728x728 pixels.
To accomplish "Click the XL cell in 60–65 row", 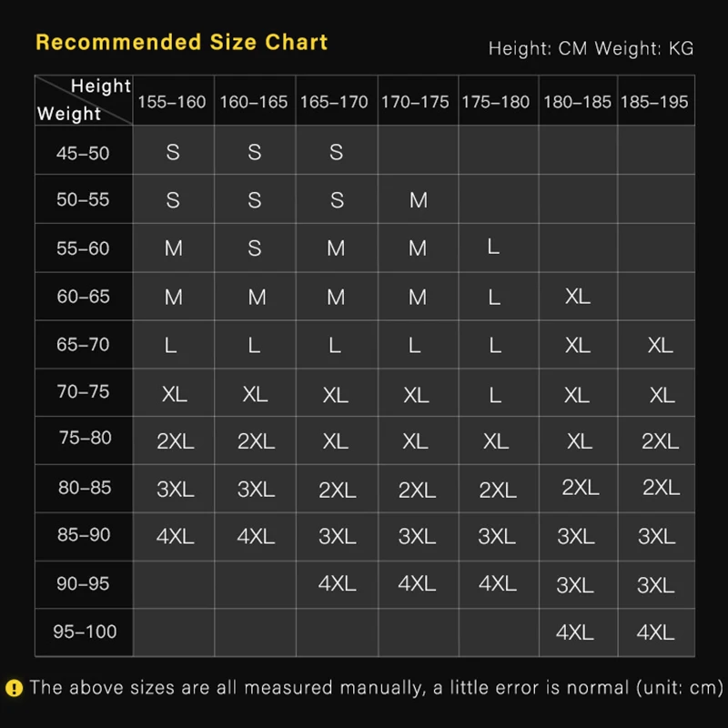I will (578, 296).
